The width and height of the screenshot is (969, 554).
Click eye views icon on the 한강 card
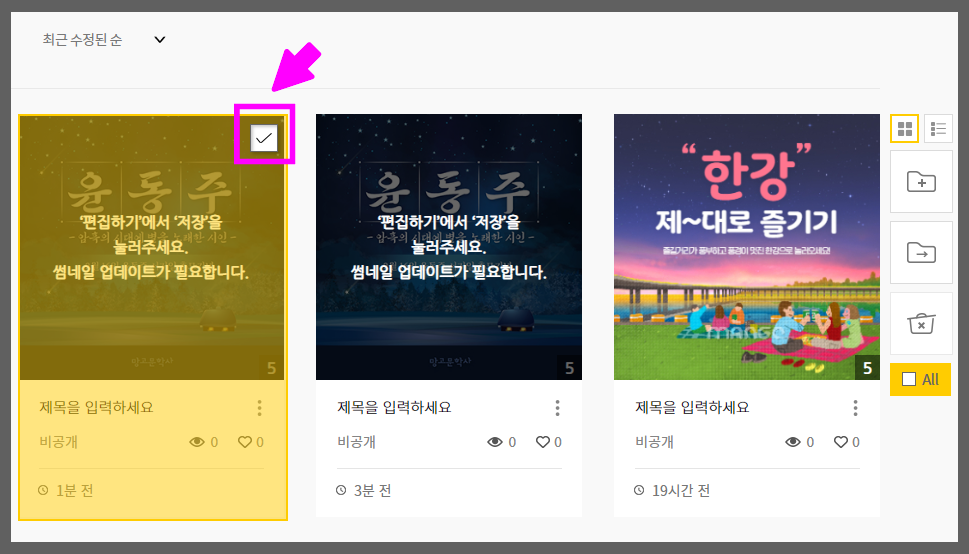[x=793, y=442]
